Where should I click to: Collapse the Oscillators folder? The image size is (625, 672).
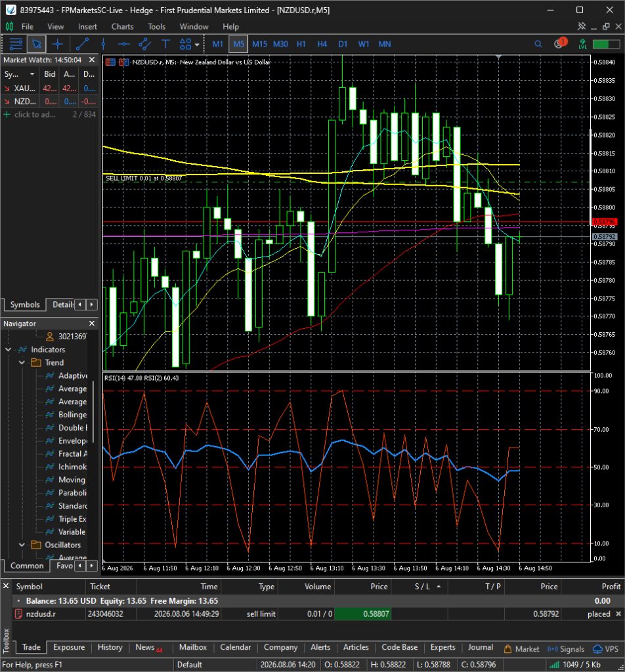coord(22,545)
